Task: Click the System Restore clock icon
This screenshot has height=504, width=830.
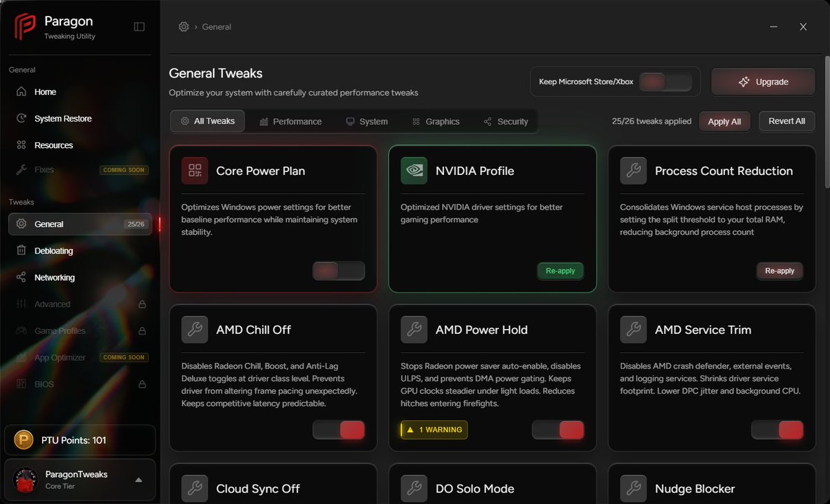Action: coord(21,118)
